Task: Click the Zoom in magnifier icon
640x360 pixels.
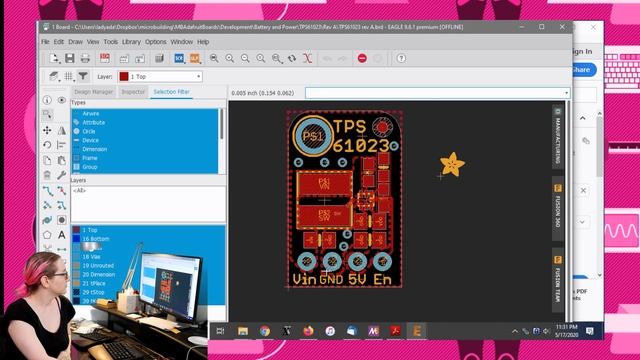Action: pos(230,58)
